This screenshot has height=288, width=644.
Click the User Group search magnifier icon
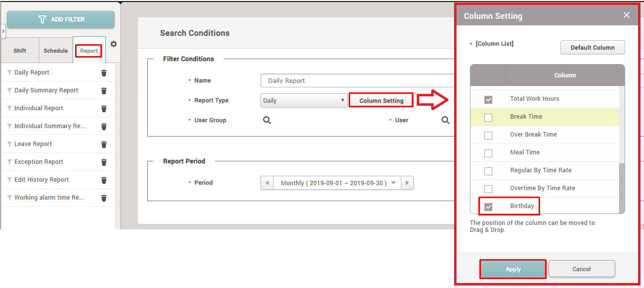pyautogui.click(x=267, y=120)
